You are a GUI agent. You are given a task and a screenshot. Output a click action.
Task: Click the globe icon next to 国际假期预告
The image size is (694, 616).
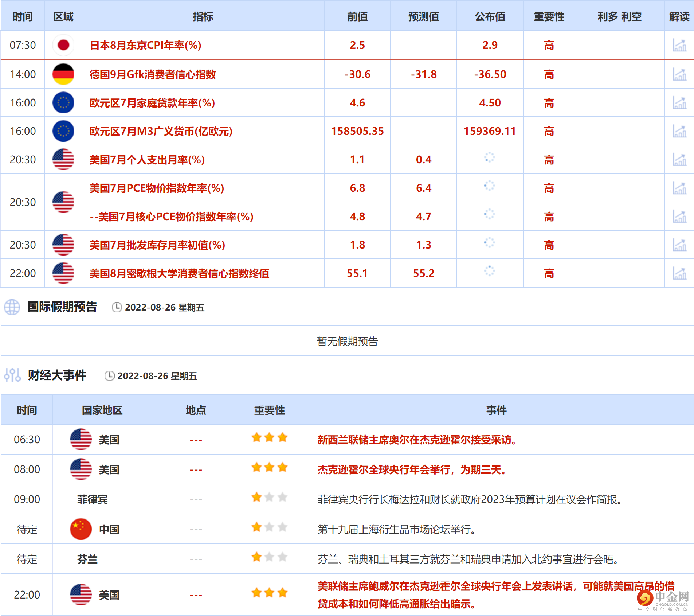click(12, 307)
